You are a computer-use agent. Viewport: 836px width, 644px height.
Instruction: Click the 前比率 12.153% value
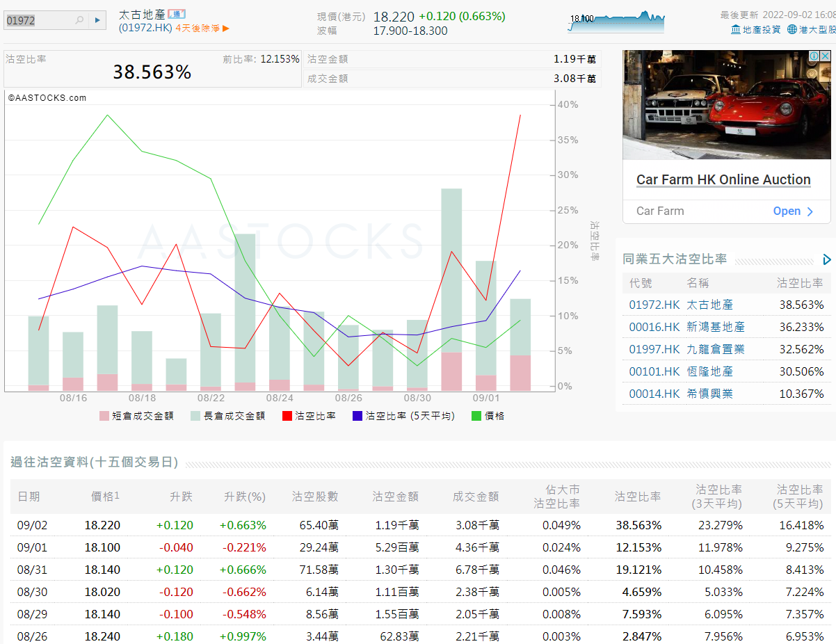[280, 59]
